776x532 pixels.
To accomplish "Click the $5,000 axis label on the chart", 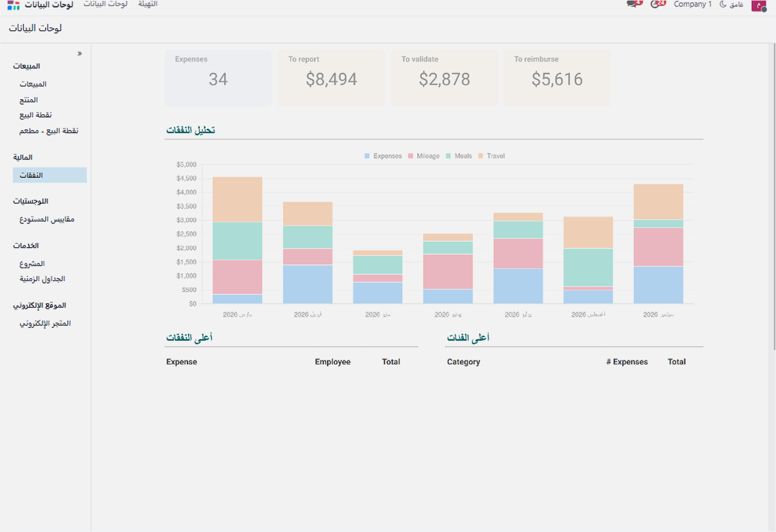I will [186, 165].
